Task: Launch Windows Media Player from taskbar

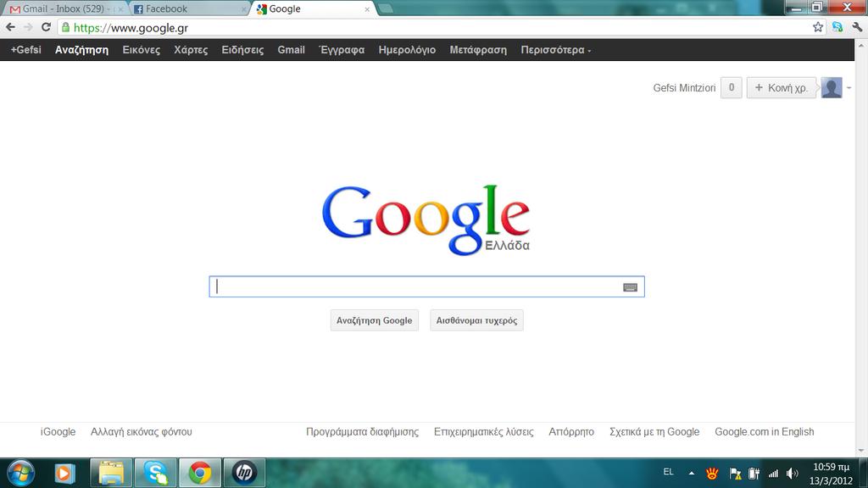Action: pyautogui.click(x=64, y=473)
